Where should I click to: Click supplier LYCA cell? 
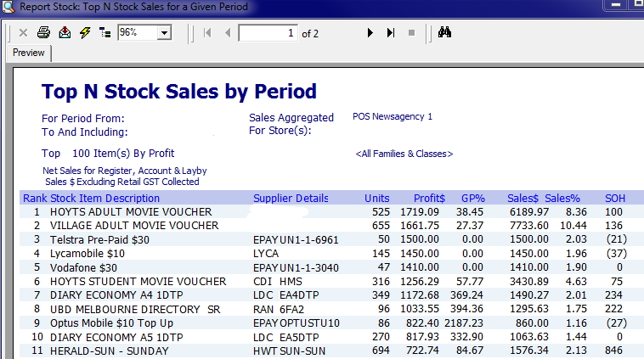(x=266, y=254)
